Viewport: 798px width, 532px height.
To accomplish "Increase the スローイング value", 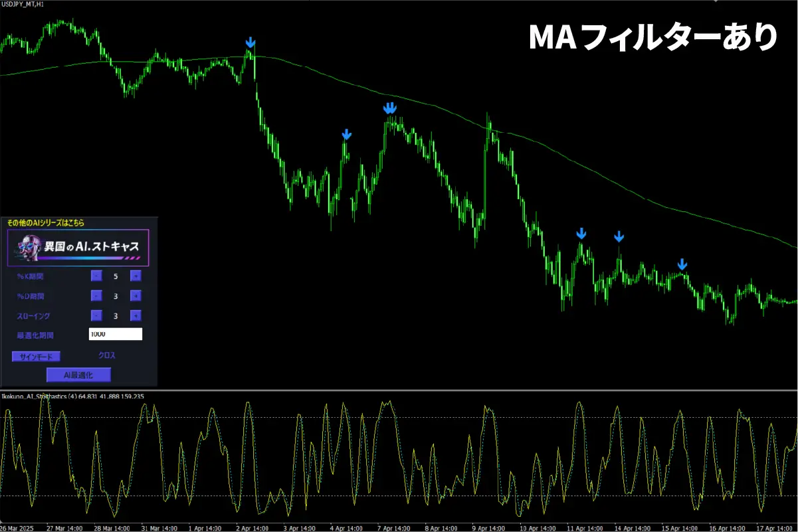I will [136, 315].
